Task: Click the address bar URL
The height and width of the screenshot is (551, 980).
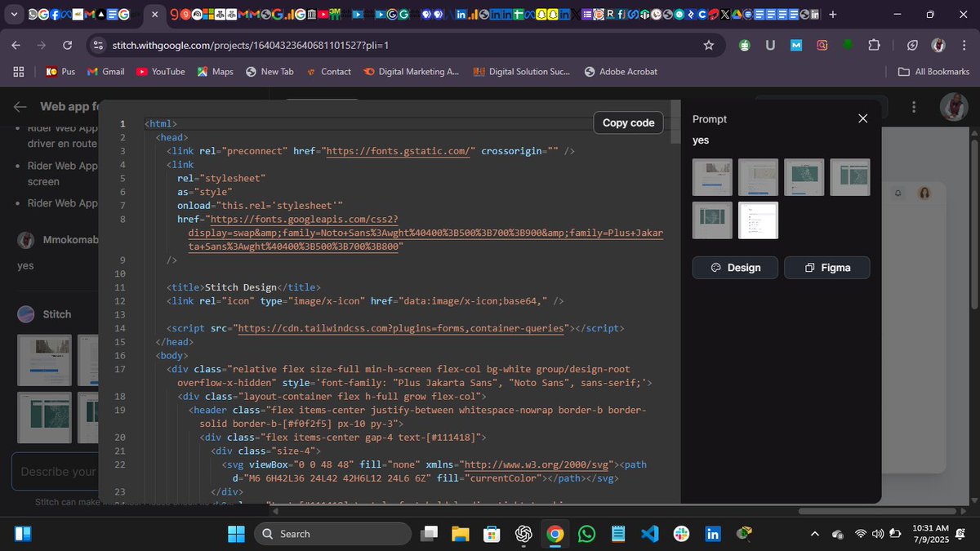Action: pyautogui.click(x=250, y=45)
